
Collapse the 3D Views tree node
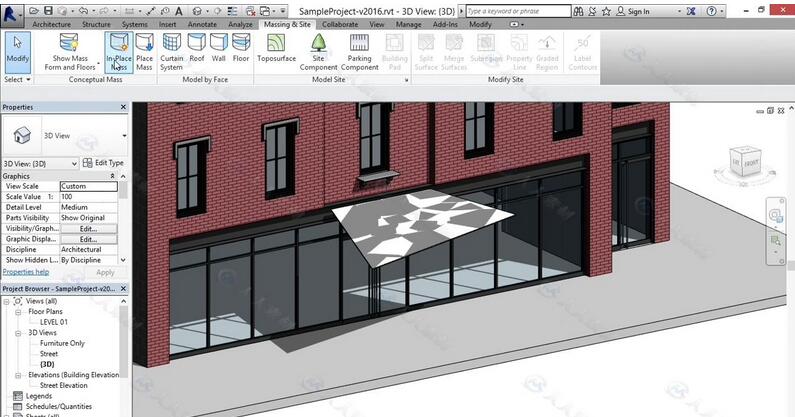click(x=19, y=332)
